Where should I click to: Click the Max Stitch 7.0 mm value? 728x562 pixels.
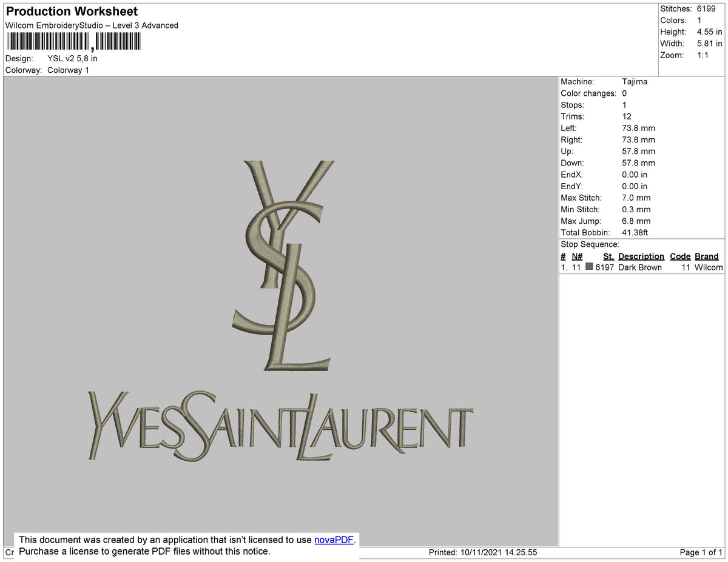coord(636,198)
